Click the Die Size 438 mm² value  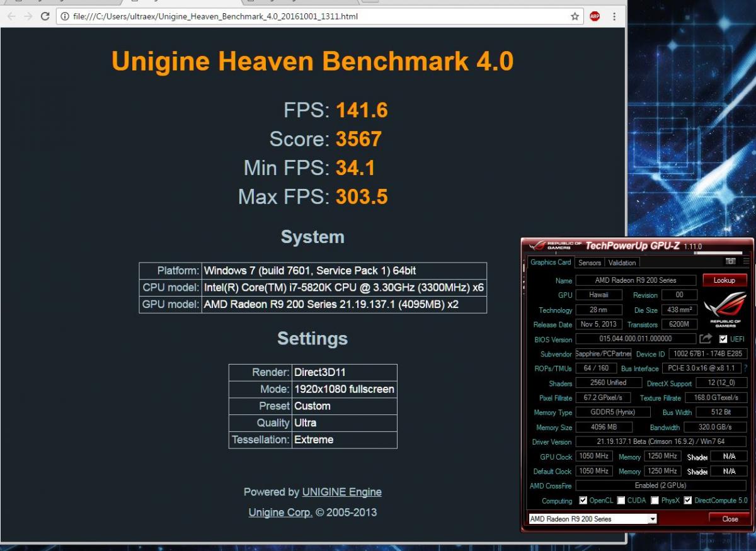(x=679, y=310)
